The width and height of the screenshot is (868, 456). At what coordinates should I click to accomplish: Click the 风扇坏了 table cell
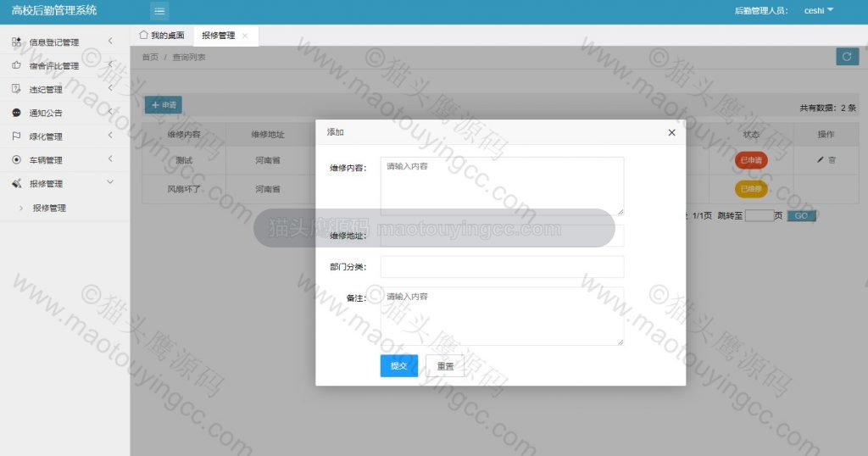tap(184, 189)
